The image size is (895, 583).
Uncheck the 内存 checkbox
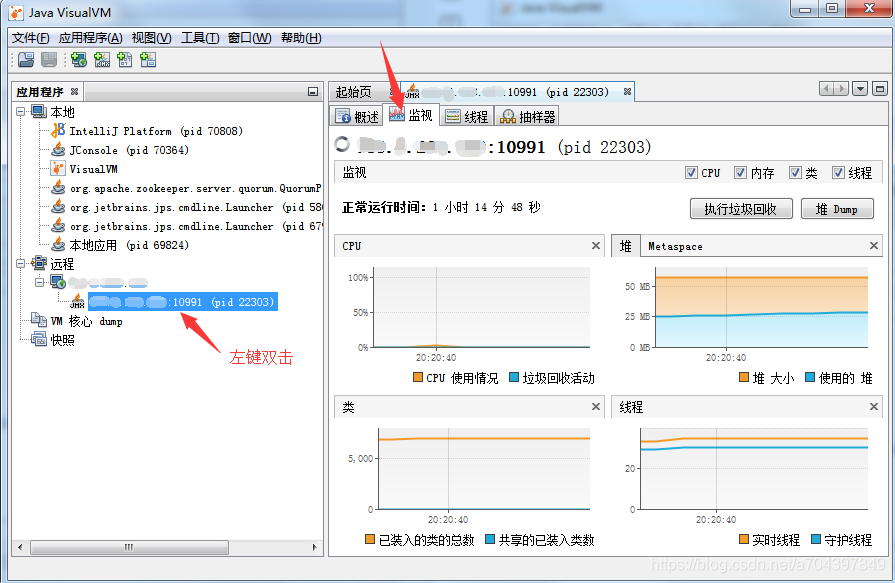pyautogui.click(x=740, y=172)
